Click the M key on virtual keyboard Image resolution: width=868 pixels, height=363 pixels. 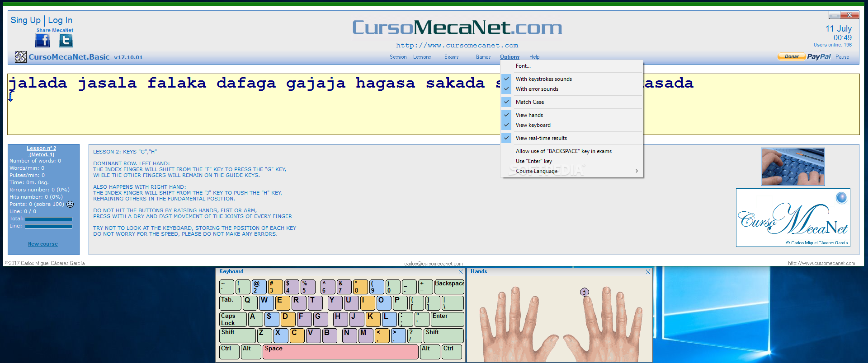tap(366, 335)
